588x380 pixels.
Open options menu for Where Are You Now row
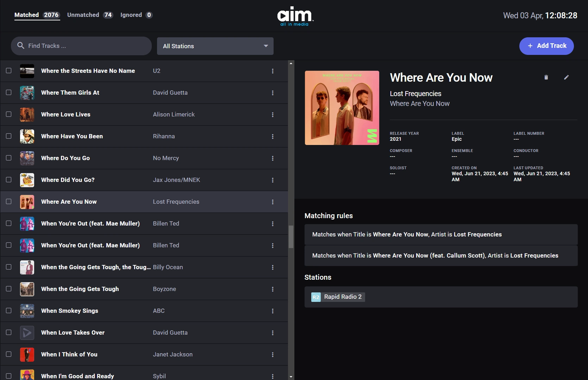click(273, 202)
